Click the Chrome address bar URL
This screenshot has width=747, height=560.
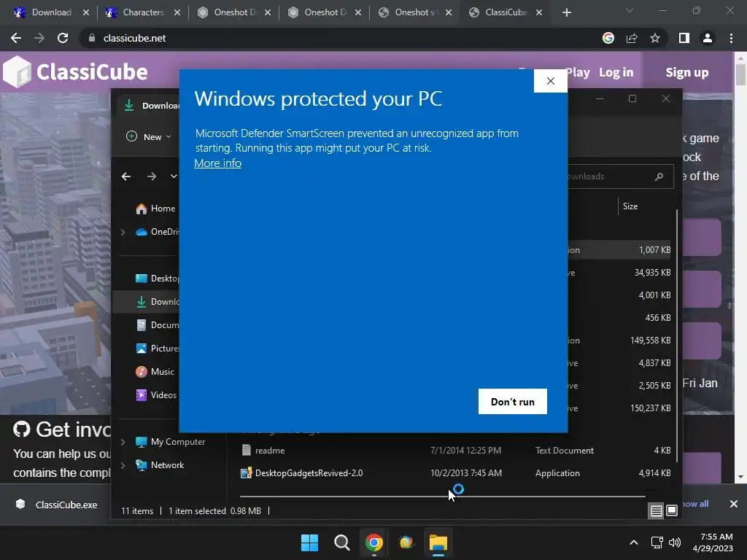(134, 38)
